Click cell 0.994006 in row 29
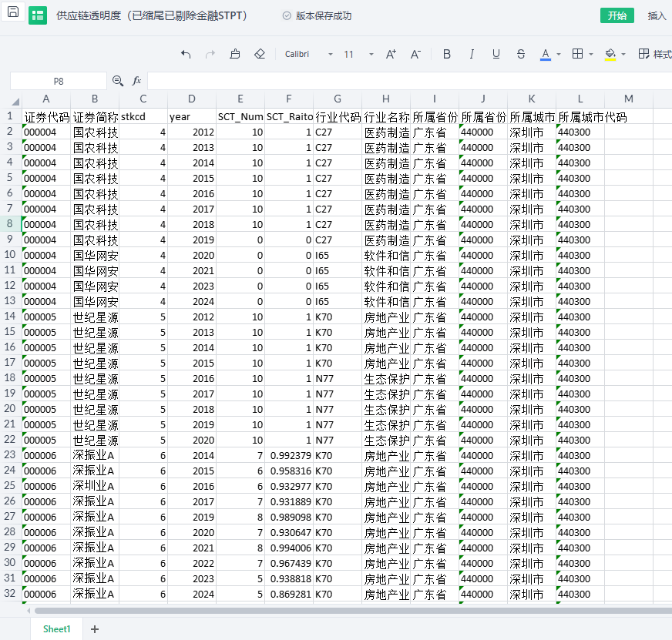Image resolution: width=672 pixels, height=640 pixels. click(x=289, y=548)
